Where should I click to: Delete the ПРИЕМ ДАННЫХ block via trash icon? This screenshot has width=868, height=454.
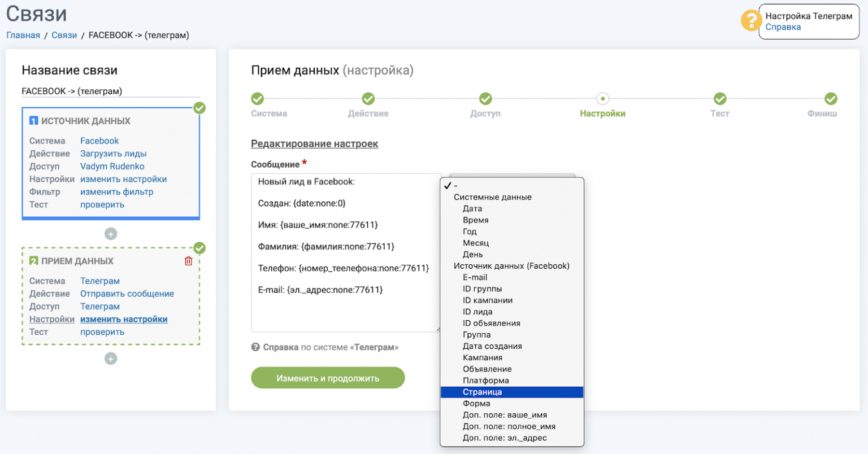pos(189,261)
